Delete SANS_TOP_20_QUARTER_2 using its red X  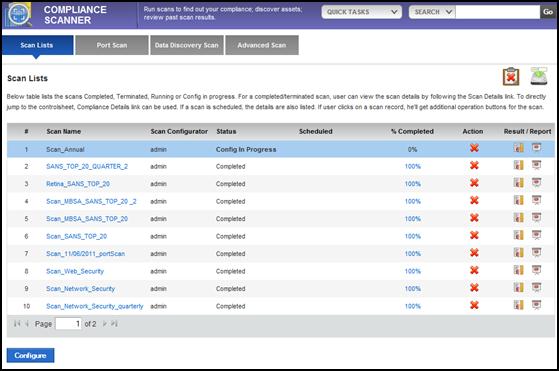click(474, 166)
